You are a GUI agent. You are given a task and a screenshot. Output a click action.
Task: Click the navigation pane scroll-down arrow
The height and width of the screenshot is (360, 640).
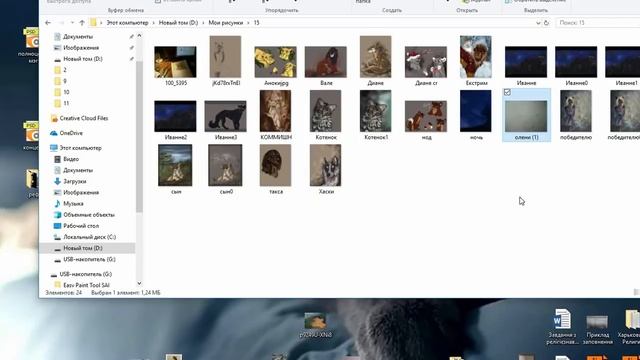click(x=139, y=283)
